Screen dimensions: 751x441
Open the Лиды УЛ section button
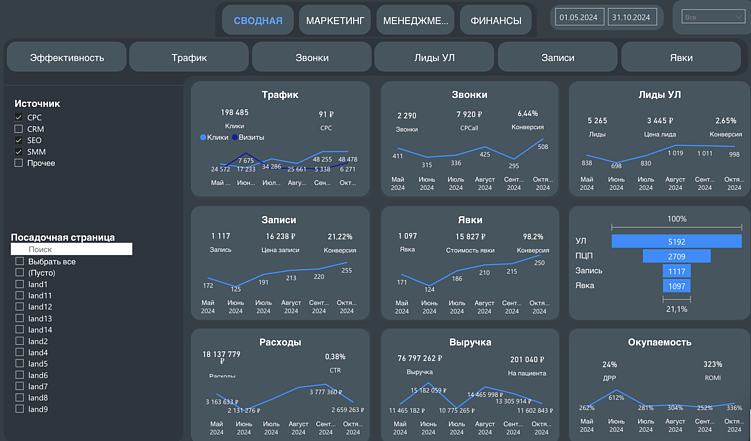click(x=434, y=57)
